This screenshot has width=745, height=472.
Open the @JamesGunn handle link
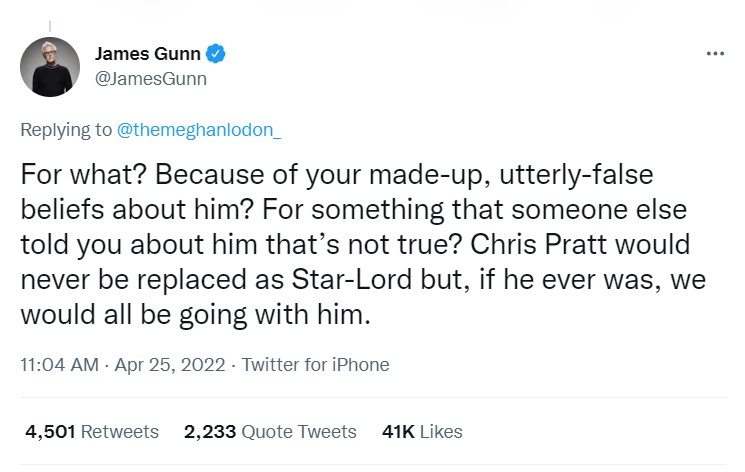[x=151, y=78]
